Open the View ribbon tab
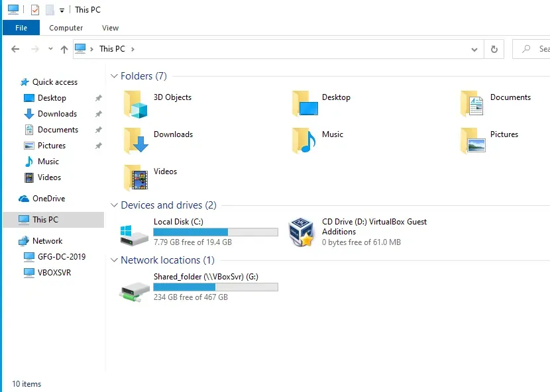The image size is (550, 392). [111, 28]
